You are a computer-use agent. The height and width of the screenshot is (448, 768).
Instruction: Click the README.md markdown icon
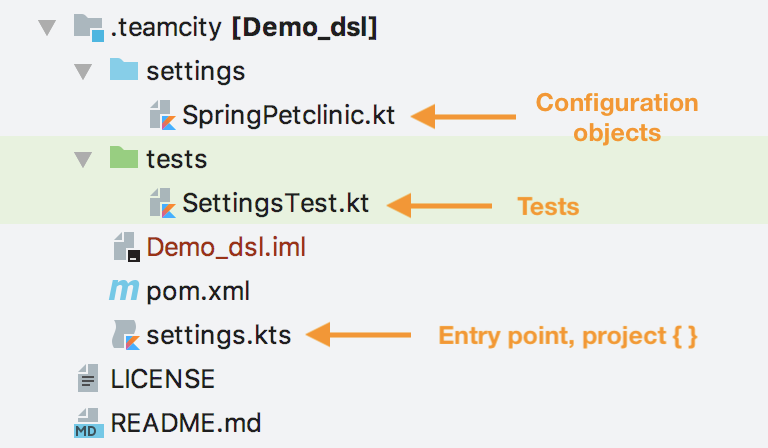click(89, 423)
